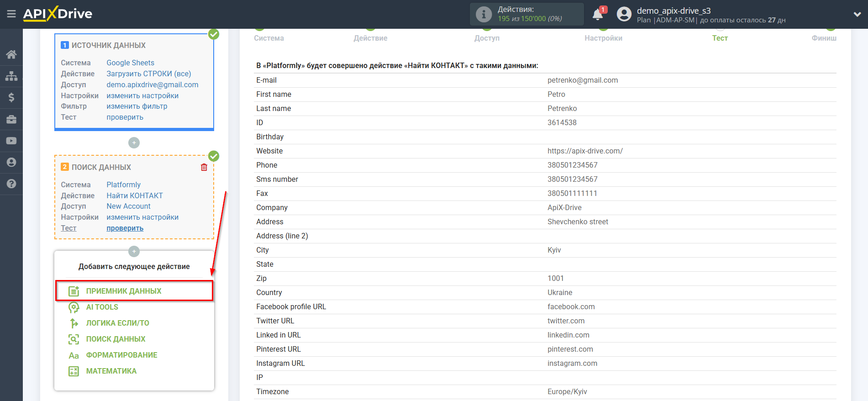Click the linkedin.com value
Viewport: 868px width, 401px height.
(x=568, y=335)
